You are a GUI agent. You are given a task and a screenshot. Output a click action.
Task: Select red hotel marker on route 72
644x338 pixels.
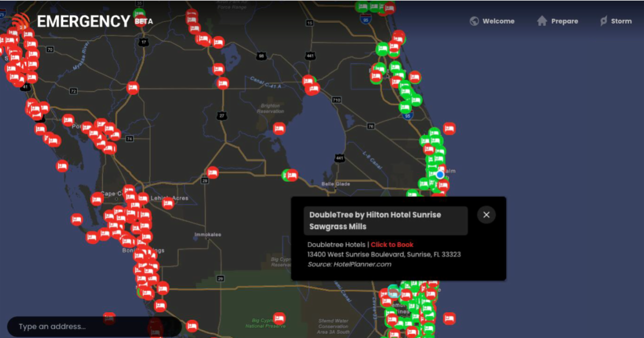133,88
